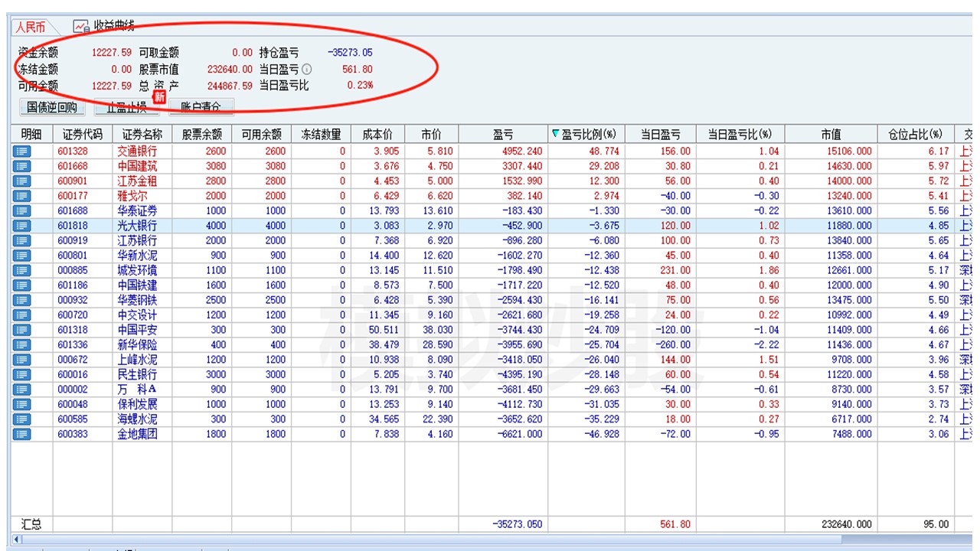The height and width of the screenshot is (551, 980).
Task: Sort by 市值 column header
Action: click(831, 135)
